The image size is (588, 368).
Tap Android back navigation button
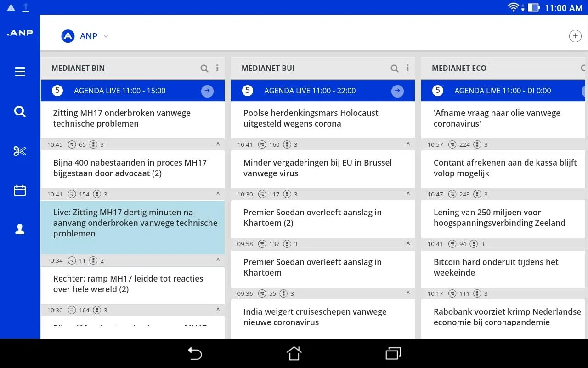point(195,353)
